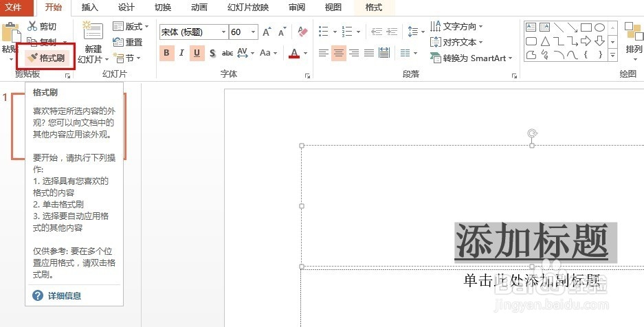Switch to the 设计 design tab
Image resolution: width=644 pixels, height=327 pixels.
click(x=126, y=8)
